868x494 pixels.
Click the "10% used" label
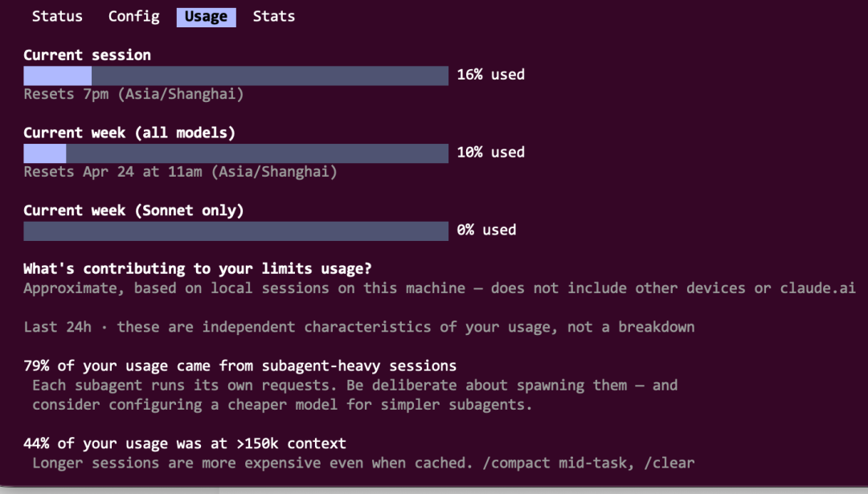[490, 153]
